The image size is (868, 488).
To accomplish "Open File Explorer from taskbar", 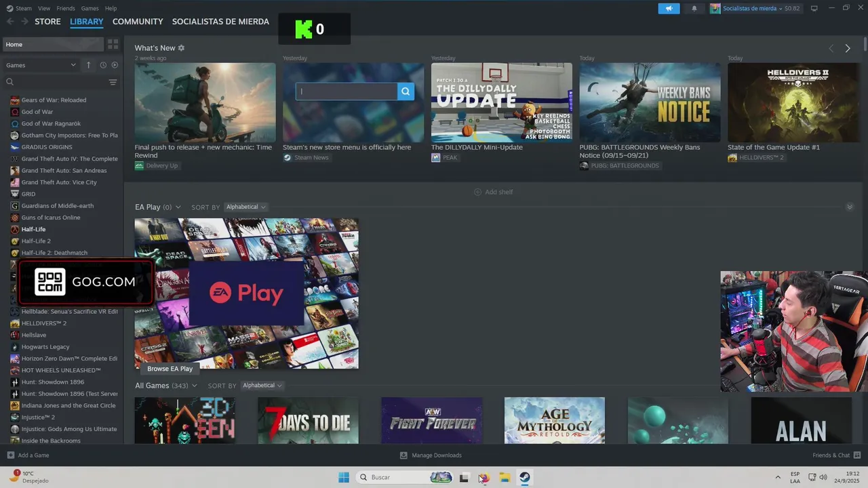I will (505, 477).
